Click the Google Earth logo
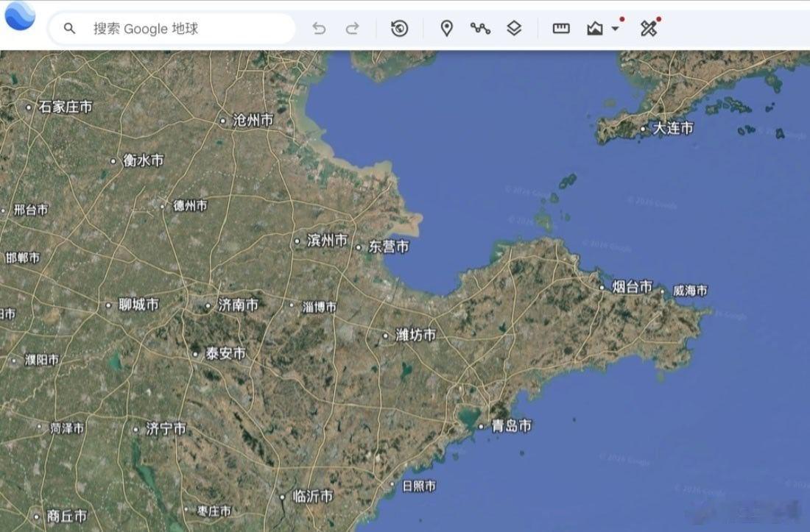Screen dimensions: 810x532 pos(20,15)
